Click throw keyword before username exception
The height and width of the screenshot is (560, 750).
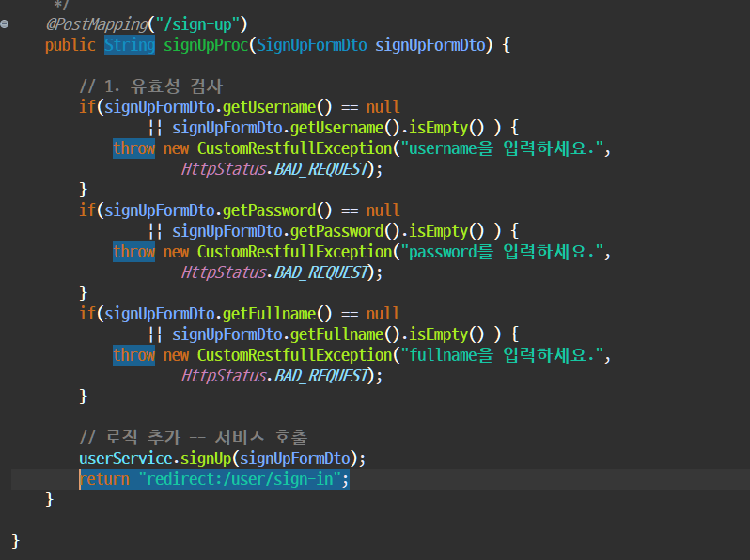click(x=133, y=148)
